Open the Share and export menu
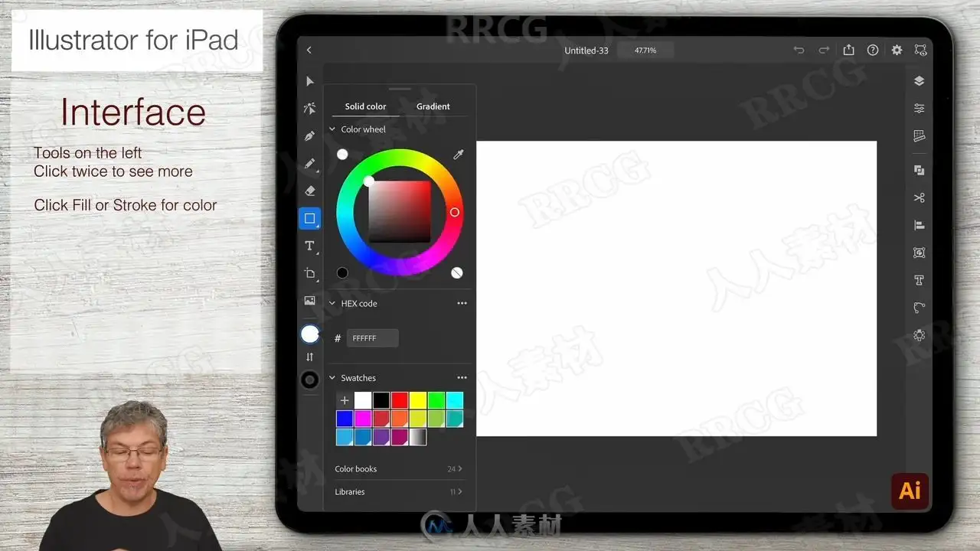Screen dimensions: 980x551 pos(848,50)
